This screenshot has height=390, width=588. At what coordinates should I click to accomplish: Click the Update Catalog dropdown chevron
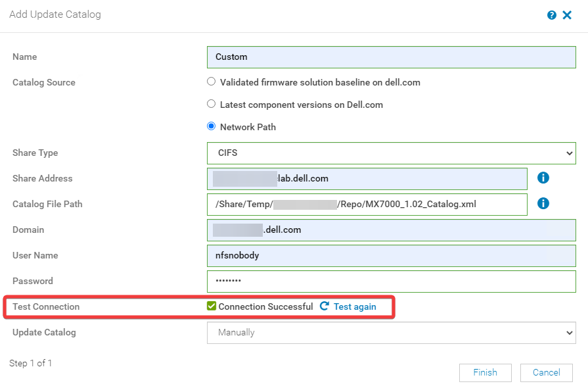tap(570, 332)
